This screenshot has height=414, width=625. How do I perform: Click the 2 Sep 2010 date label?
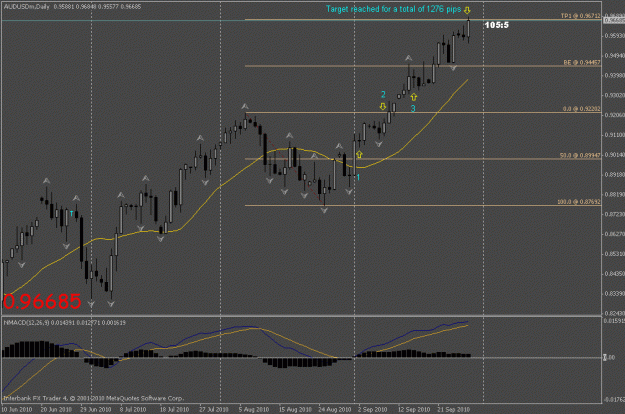372,409
